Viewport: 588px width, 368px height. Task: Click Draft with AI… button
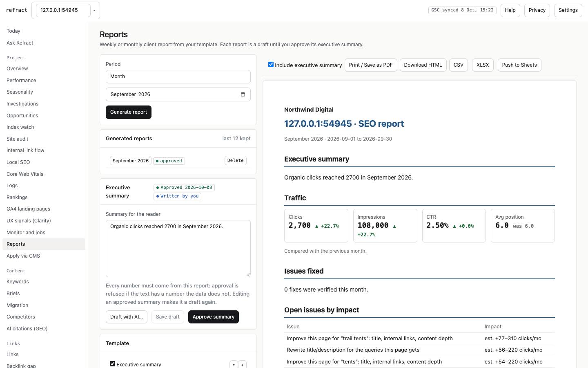coord(127,317)
